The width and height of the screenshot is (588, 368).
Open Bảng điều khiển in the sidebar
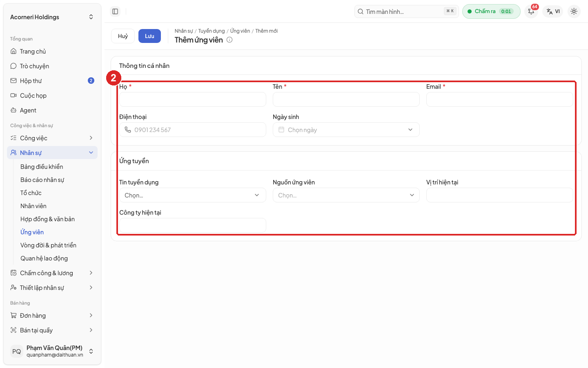(x=42, y=166)
